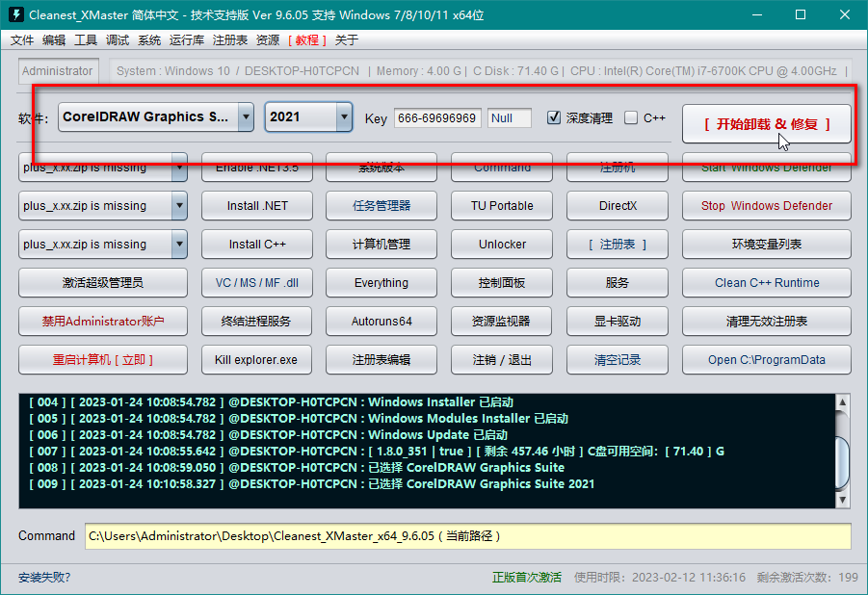Image resolution: width=868 pixels, height=595 pixels.
Task: Enable the C++ checkbox
Action: (630, 117)
